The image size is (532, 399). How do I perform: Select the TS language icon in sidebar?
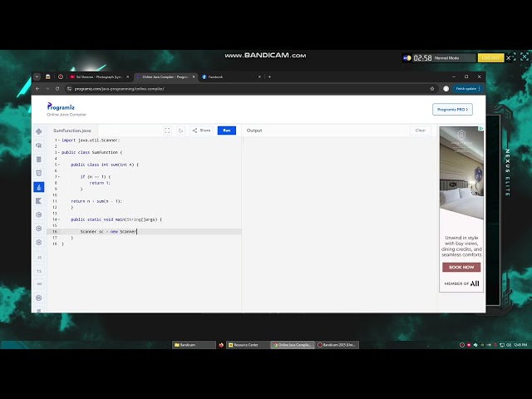point(39,271)
